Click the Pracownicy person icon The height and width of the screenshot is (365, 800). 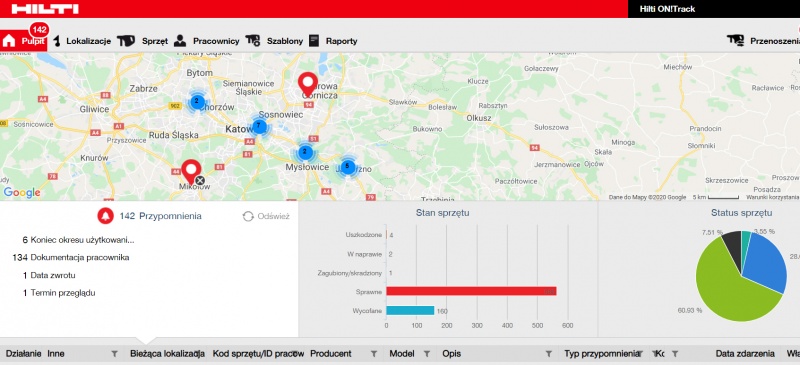(x=180, y=41)
